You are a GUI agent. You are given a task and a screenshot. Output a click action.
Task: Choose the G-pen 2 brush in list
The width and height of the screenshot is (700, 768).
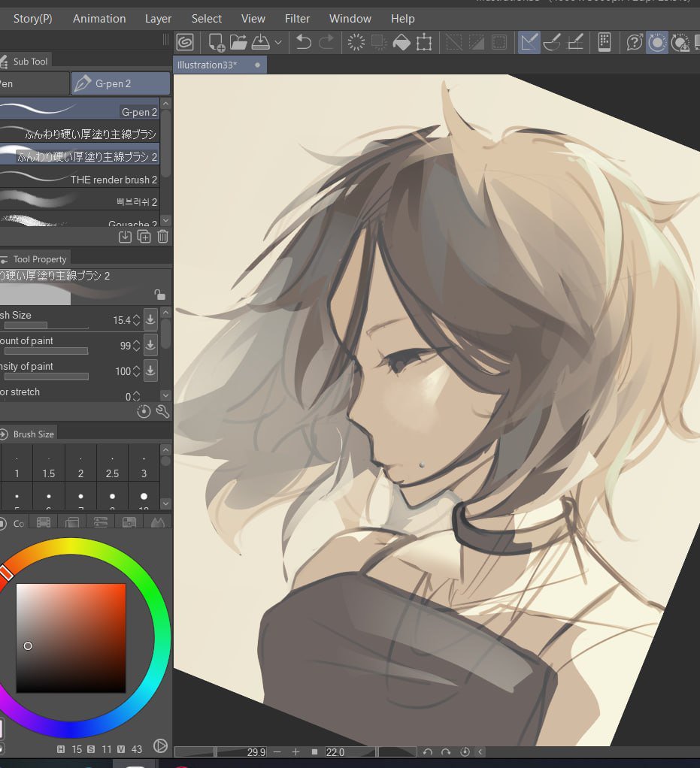[80, 110]
